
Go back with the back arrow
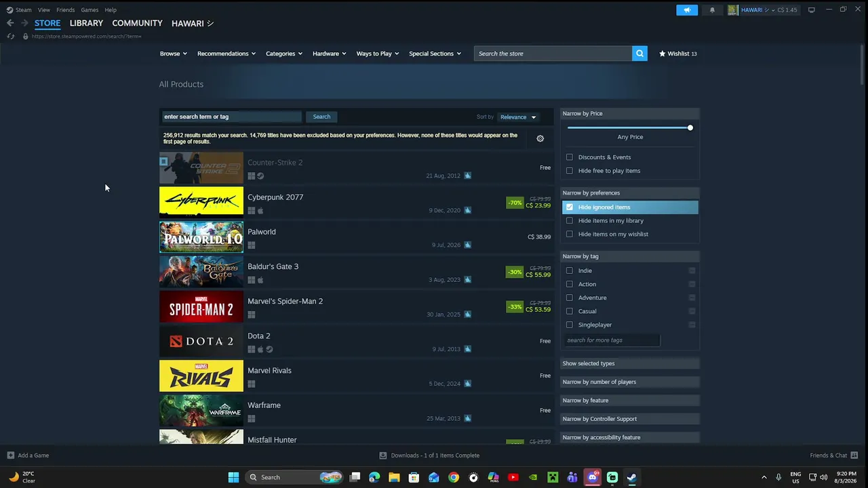pos(10,23)
